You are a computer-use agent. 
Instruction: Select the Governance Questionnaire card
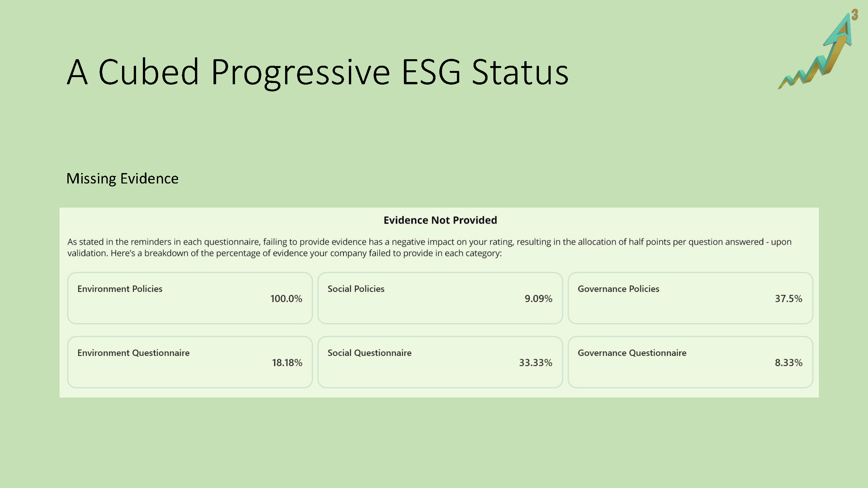690,362
